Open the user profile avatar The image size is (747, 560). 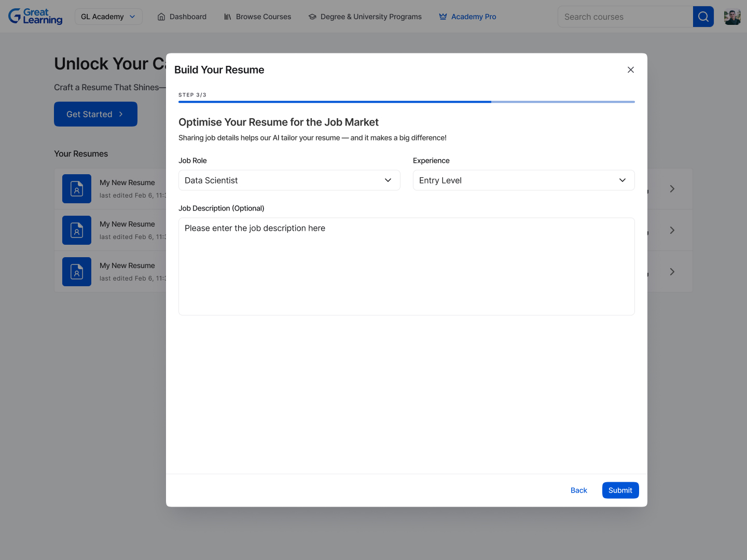tap(732, 17)
